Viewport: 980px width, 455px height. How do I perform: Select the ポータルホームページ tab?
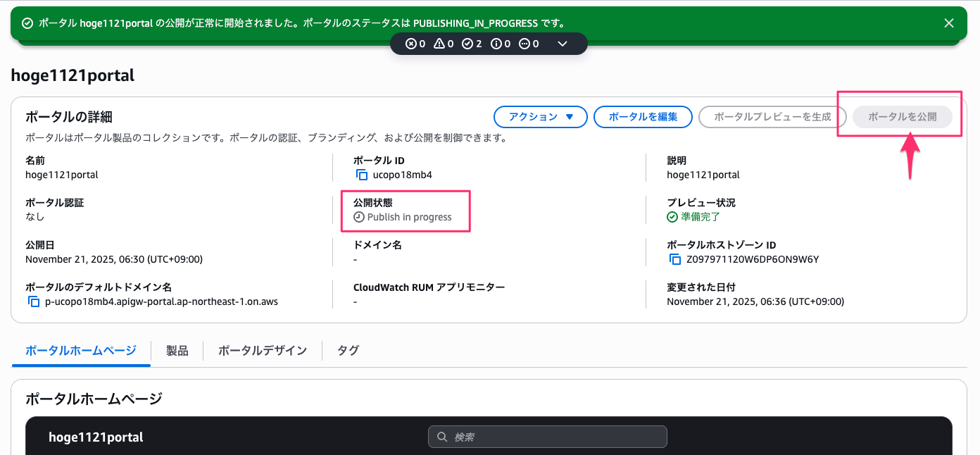pyautogui.click(x=81, y=351)
